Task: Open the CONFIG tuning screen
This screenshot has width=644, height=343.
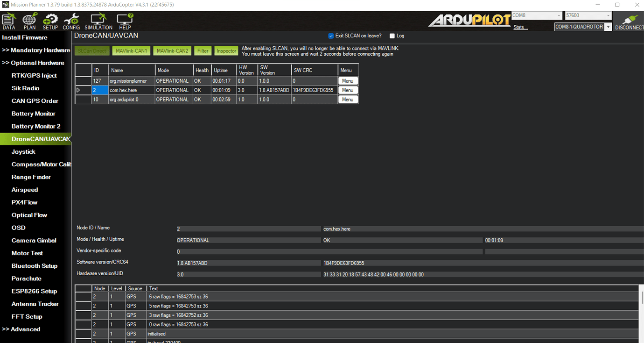Action: pyautogui.click(x=71, y=21)
